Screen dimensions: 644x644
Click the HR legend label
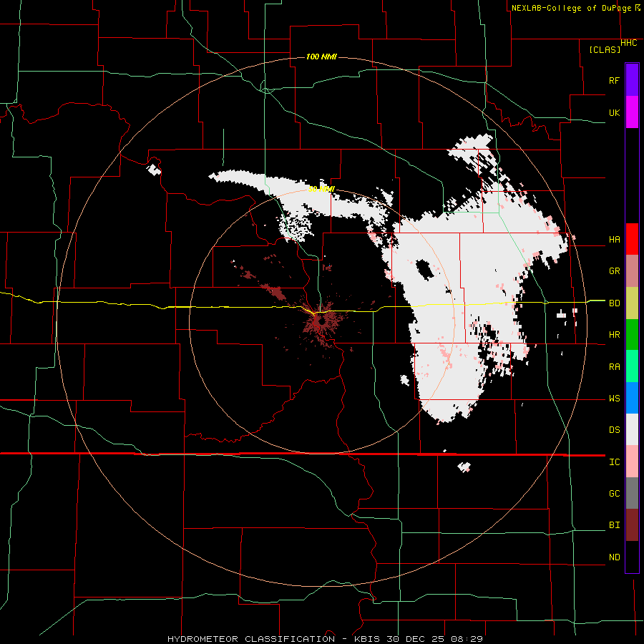pyautogui.click(x=614, y=335)
